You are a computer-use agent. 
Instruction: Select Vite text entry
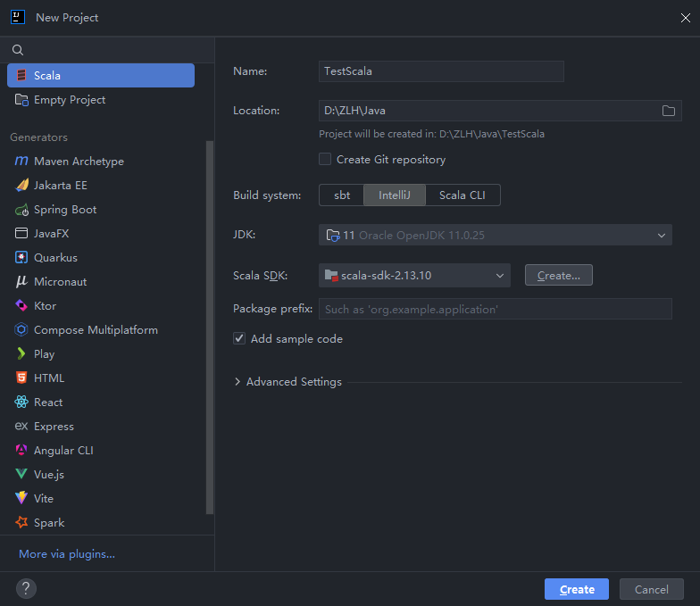click(x=44, y=498)
